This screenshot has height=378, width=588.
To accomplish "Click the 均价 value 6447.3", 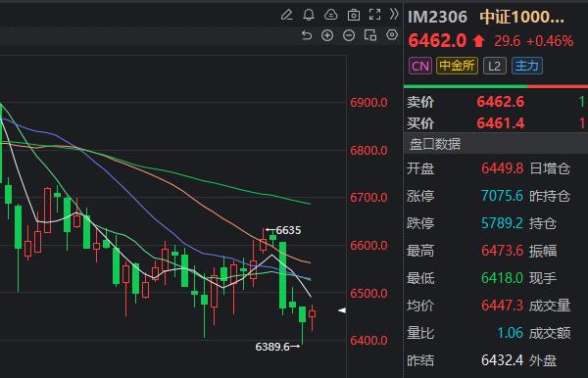I will [502, 306].
